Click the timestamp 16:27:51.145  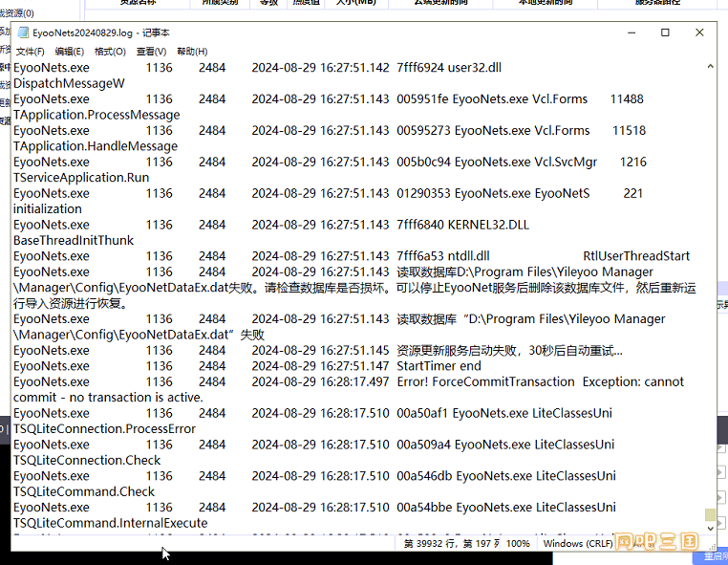point(354,350)
